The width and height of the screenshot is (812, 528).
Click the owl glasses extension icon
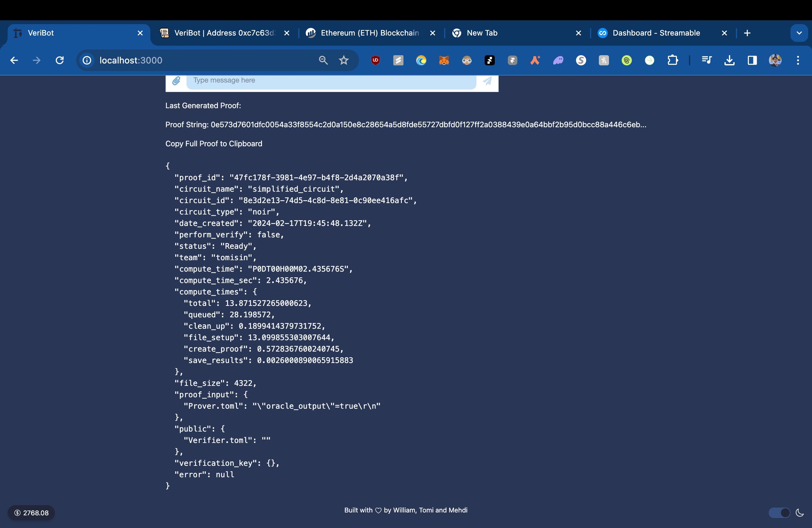point(467,60)
